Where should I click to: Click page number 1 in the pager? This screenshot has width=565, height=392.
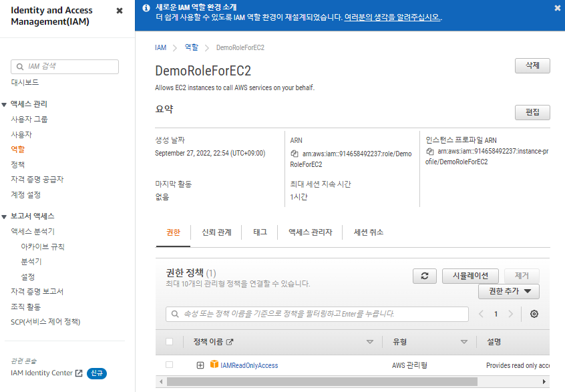[496, 314]
